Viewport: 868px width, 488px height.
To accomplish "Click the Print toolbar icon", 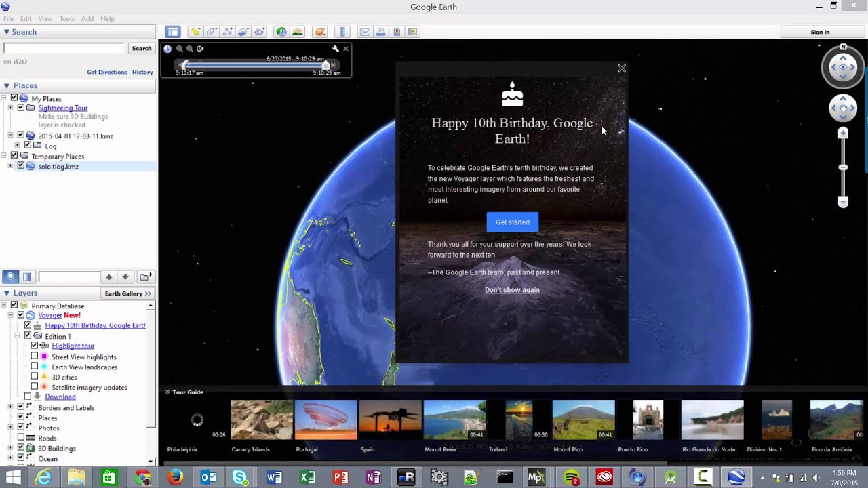I will [381, 32].
